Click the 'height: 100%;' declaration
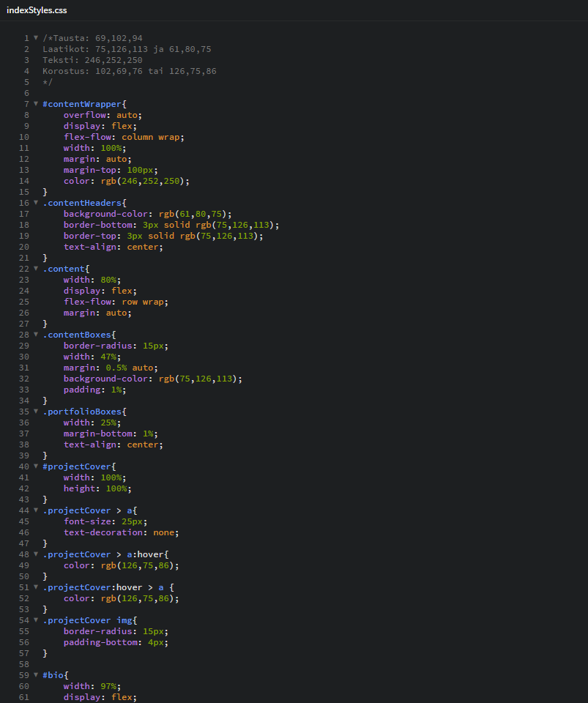Image resolution: width=588 pixels, height=703 pixels. [x=97, y=488]
